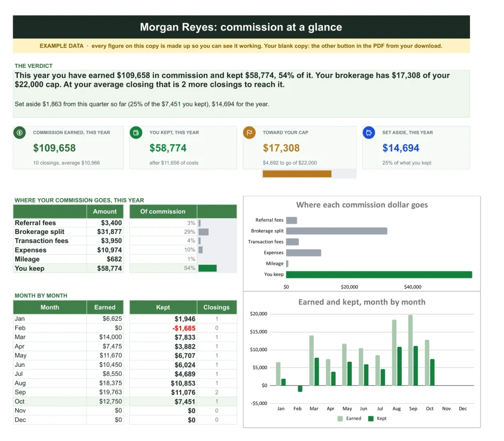Select the Referral fees row label

coord(35,223)
